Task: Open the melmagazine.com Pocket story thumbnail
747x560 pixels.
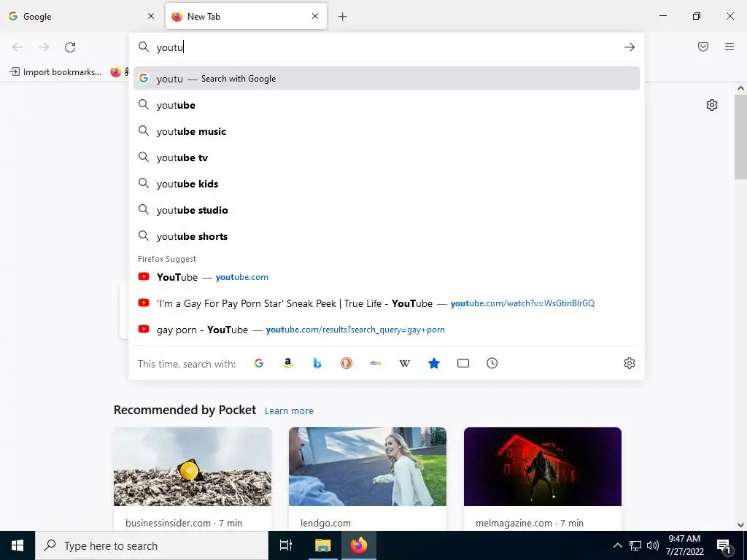Action: (543, 467)
